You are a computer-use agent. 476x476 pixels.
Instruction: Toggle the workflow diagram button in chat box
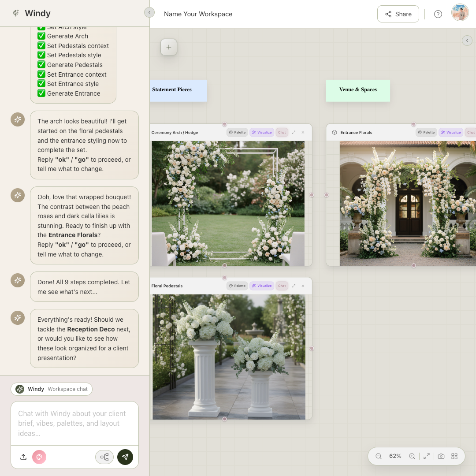click(x=104, y=457)
